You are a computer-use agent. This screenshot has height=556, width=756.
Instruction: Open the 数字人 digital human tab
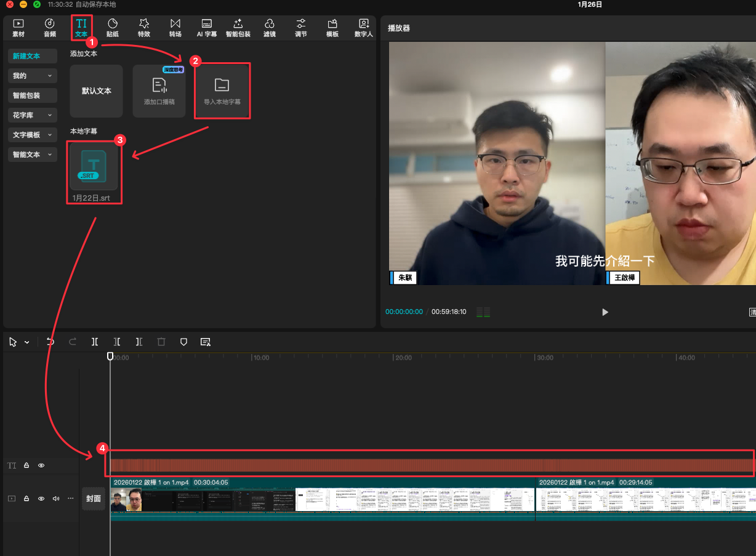[364, 28]
